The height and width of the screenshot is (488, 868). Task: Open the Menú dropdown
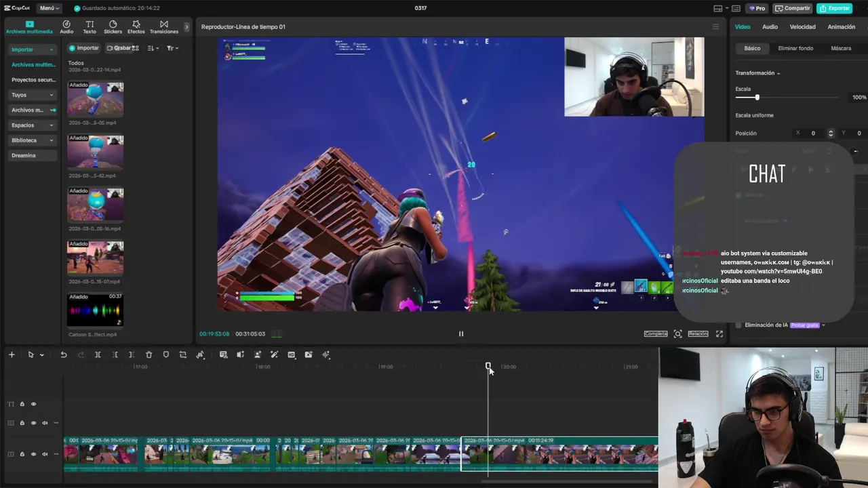click(x=49, y=8)
